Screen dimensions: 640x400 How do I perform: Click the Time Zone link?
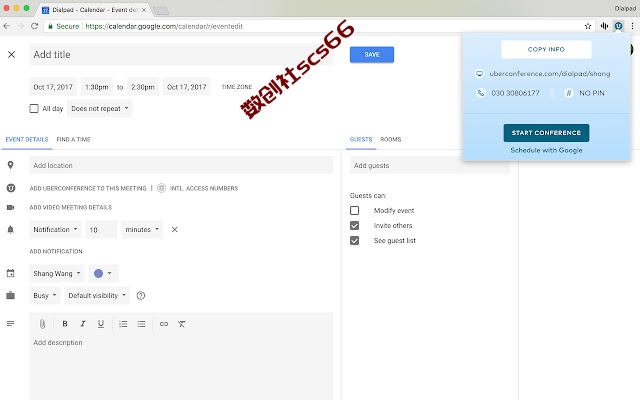pos(237,87)
